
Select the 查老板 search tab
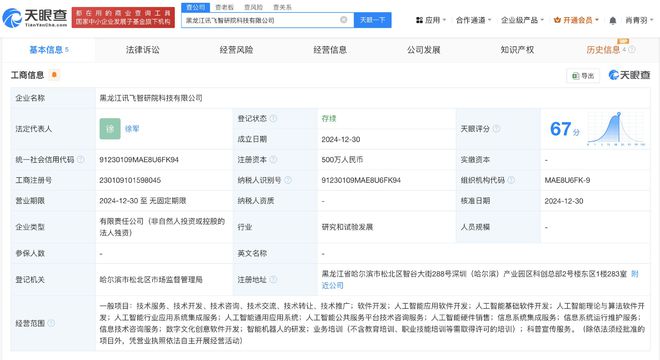tap(224, 7)
